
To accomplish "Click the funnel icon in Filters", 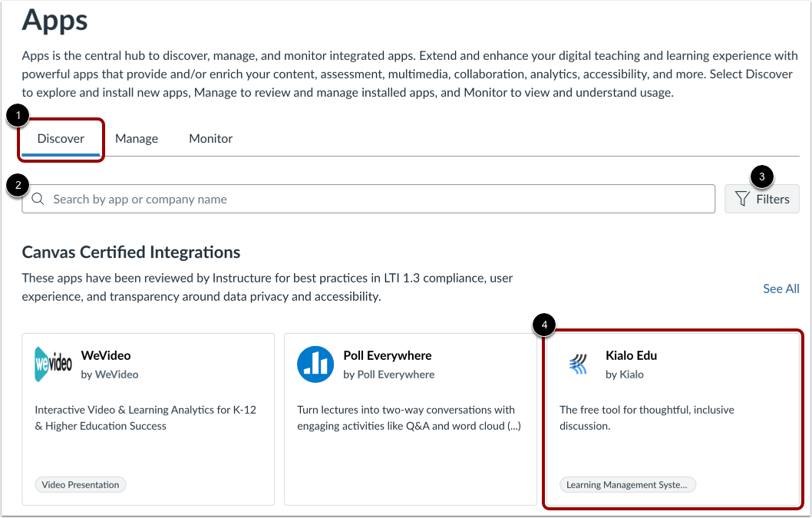I will coord(742,199).
